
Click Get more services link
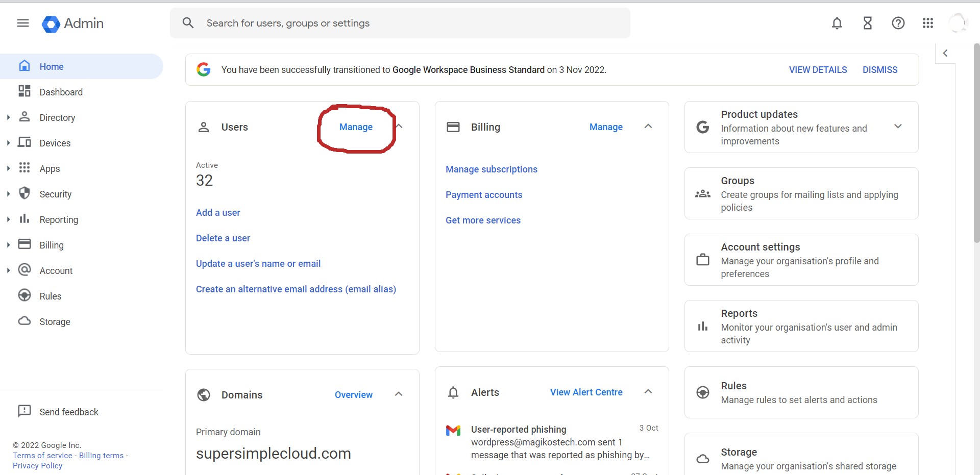[x=483, y=220]
